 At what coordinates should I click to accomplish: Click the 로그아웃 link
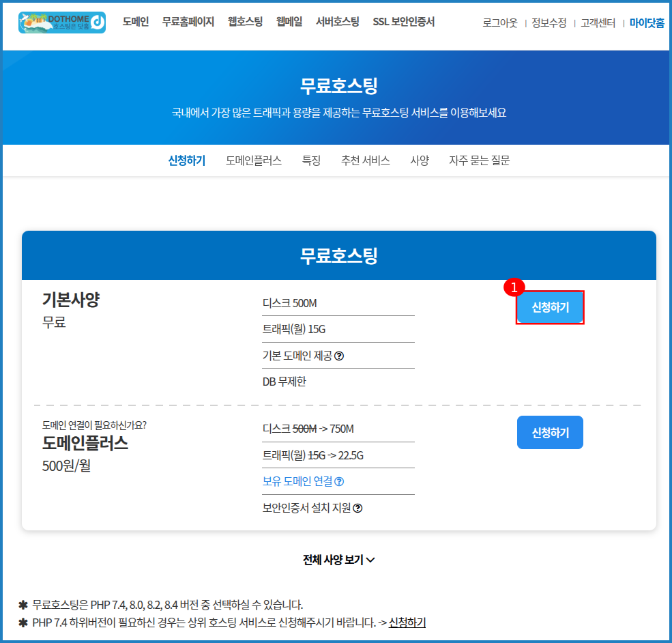pyautogui.click(x=500, y=23)
